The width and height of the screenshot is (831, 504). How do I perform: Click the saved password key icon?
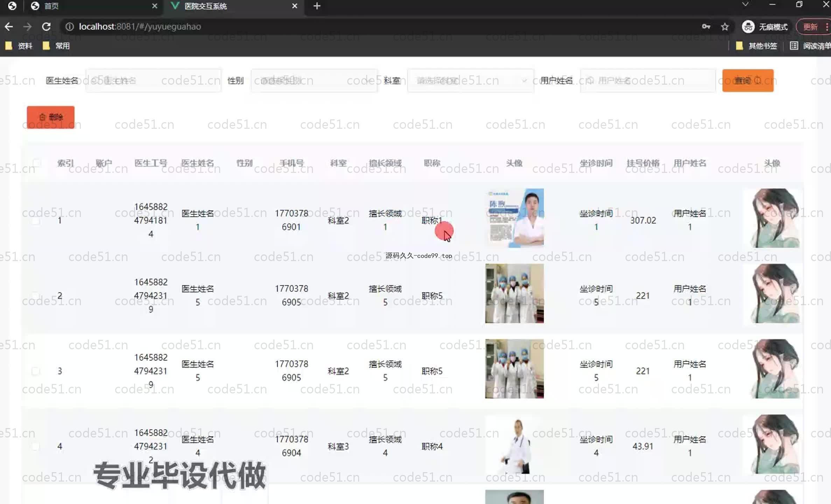click(706, 27)
